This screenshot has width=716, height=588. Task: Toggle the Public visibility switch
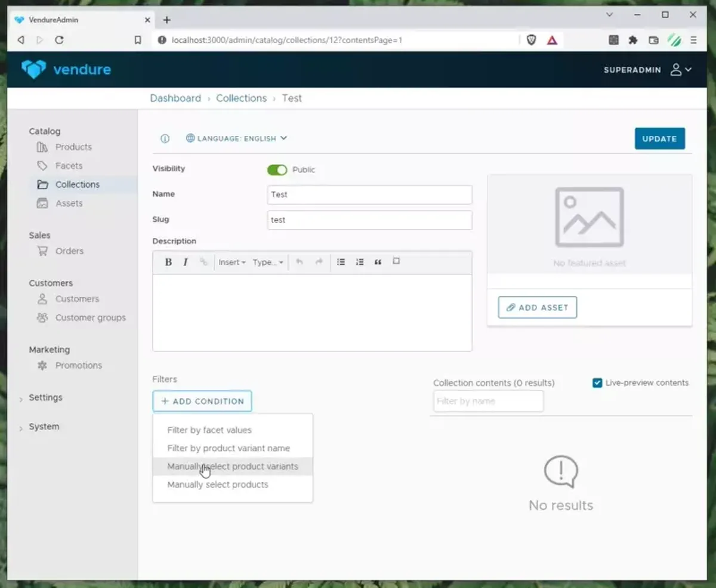[277, 170]
